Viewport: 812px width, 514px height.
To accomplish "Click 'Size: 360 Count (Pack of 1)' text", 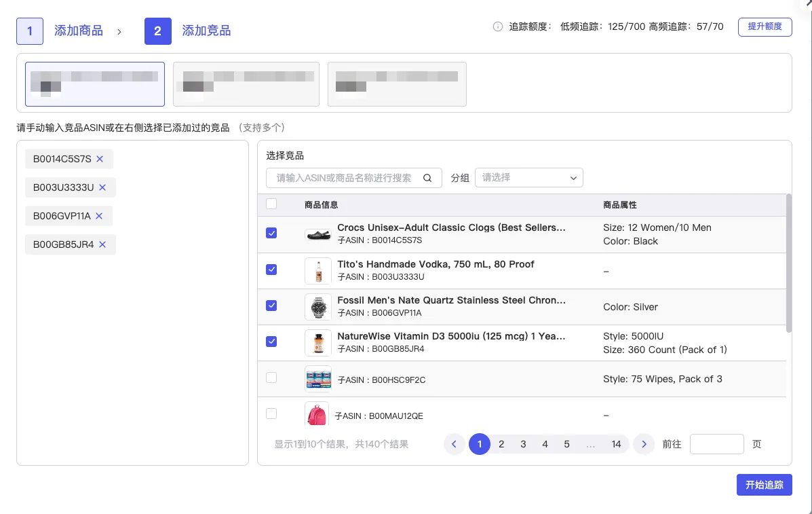I will tap(665, 350).
